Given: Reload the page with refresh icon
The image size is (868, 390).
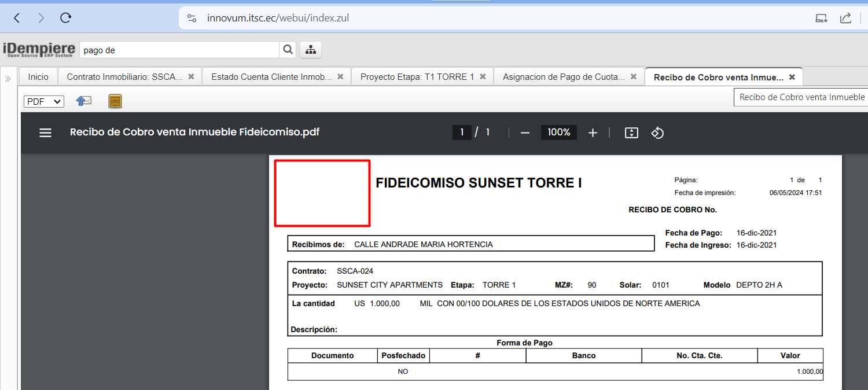Looking at the screenshot, I should [65, 18].
